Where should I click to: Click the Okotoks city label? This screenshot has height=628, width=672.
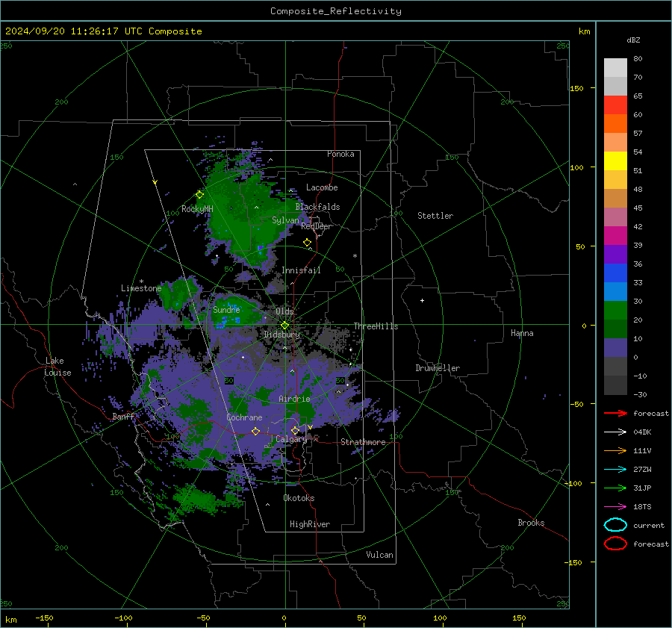(x=299, y=498)
